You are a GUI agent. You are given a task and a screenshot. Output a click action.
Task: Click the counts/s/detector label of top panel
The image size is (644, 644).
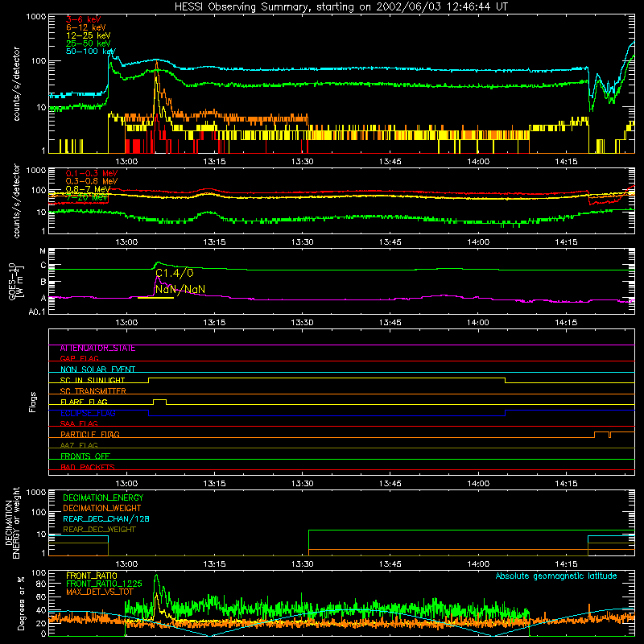pos(16,84)
